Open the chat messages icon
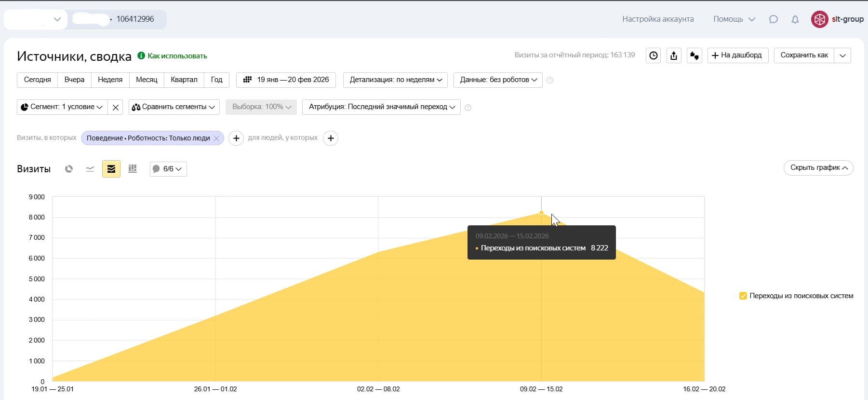868x400 pixels. pyautogui.click(x=774, y=19)
